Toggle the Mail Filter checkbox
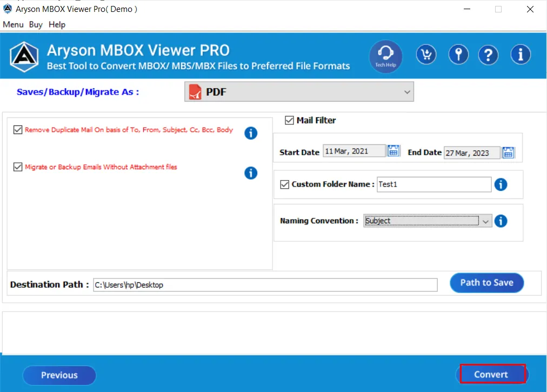Image resolution: width=547 pixels, height=392 pixels. tap(289, 121)
